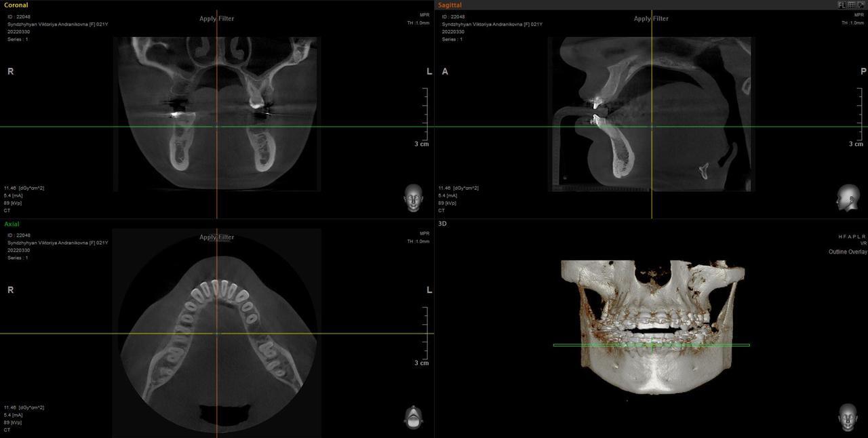Click the top-down head icon in Axial view
868x438 pixels.
[412, 417]
